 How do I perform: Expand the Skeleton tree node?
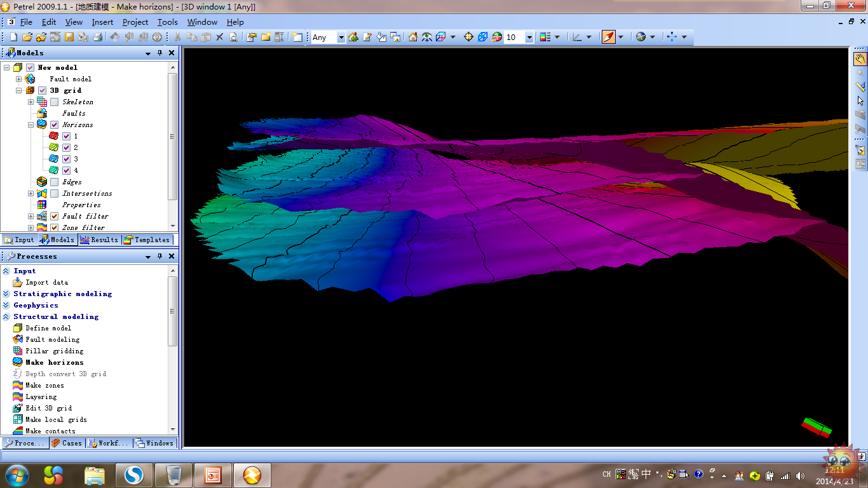click(31, 102)
